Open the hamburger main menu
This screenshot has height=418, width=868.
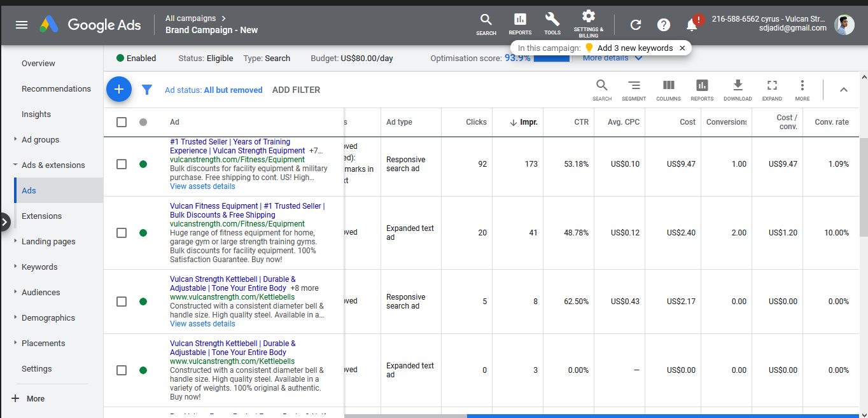(22, 25)
